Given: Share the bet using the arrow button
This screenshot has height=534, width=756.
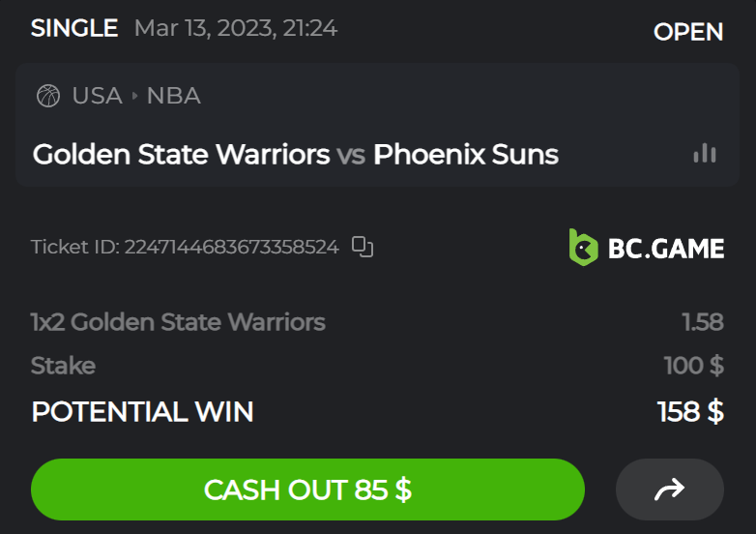Looking at the screenshot, I should 669,489.
